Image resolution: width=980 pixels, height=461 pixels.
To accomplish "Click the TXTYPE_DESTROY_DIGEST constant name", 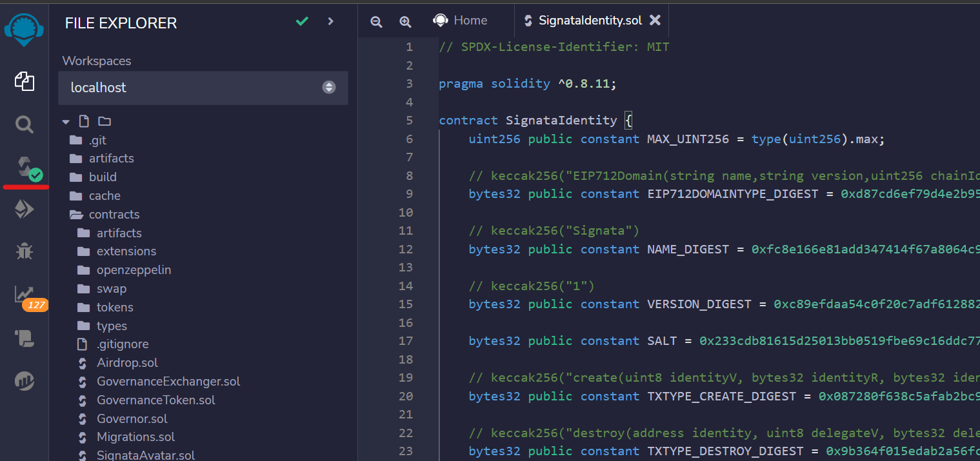I will [x=725, y=451].
